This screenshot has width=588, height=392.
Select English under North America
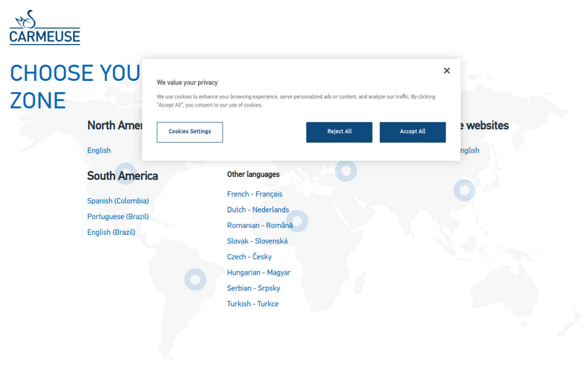point(99,150)
